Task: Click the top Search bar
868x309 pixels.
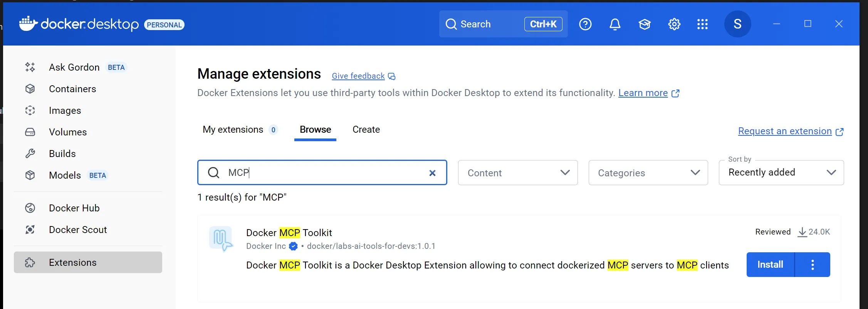Action: coord(503,24)
